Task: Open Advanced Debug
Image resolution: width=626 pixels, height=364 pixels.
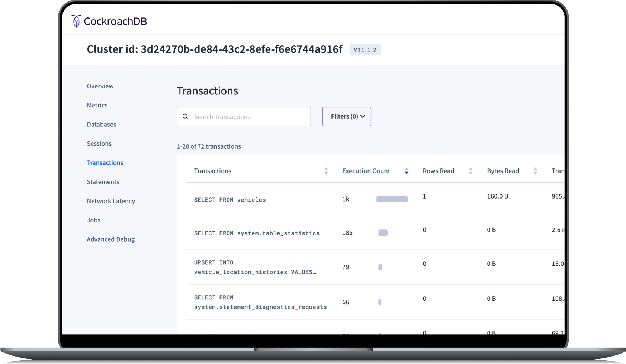Action: tap(110, 239)
